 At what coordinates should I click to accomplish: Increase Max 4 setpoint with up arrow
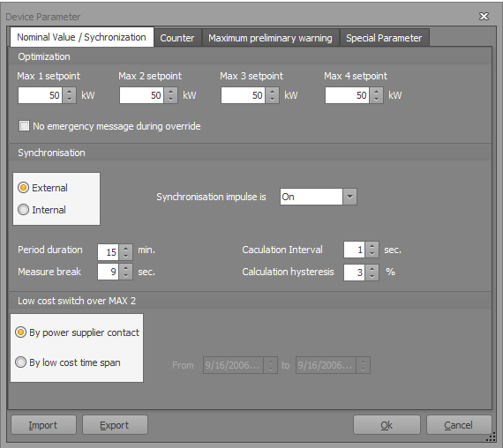pos(376,92)
